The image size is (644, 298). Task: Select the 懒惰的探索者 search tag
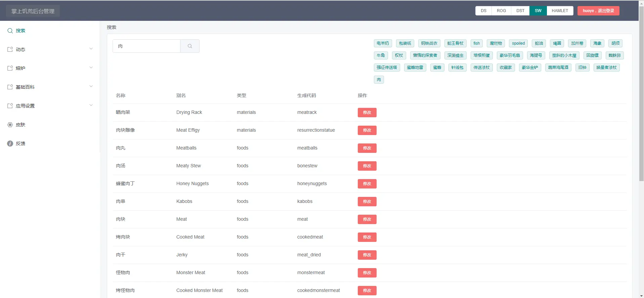click(425, 55)
